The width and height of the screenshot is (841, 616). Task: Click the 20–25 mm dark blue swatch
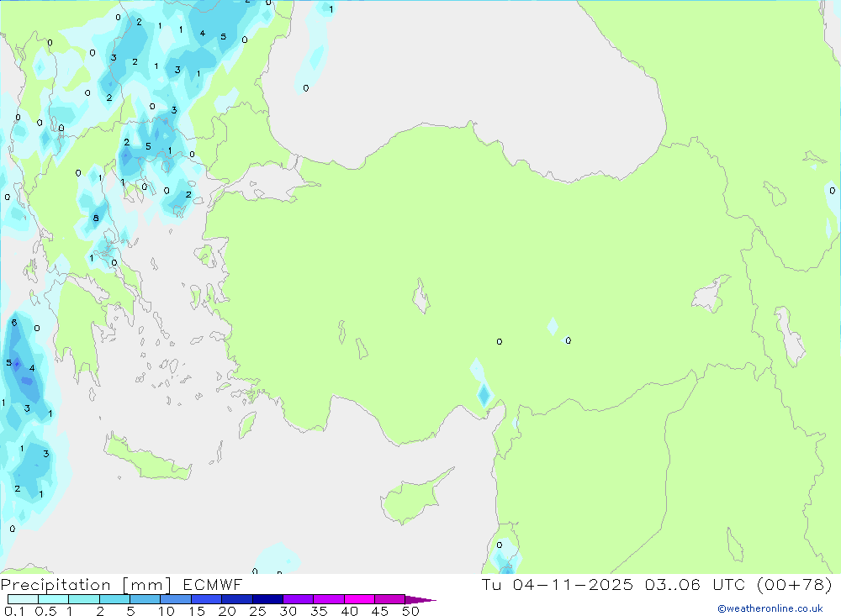[237, 599]
